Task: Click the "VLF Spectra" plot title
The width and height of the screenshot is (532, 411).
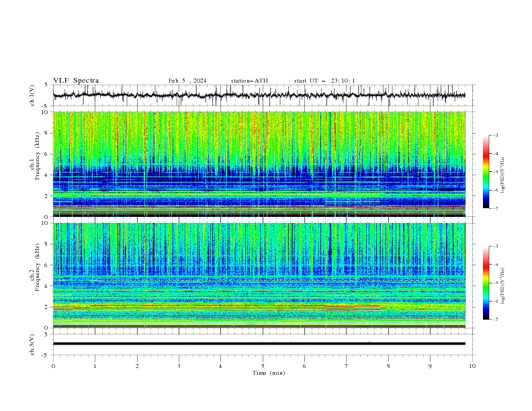Action: 76,81
